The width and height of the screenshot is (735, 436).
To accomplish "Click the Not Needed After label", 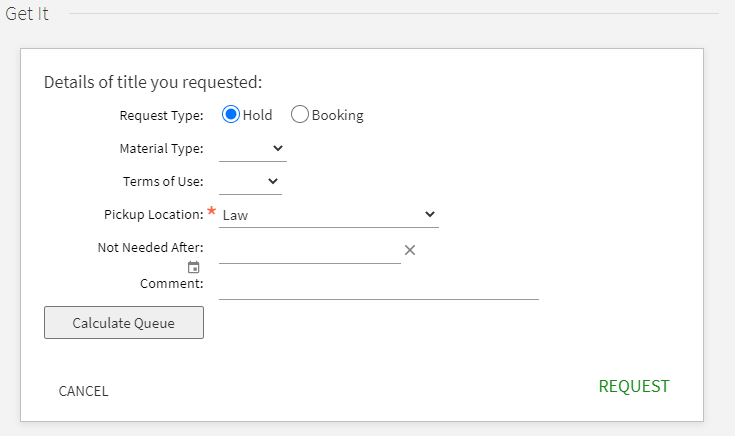I will click(150, 248).
